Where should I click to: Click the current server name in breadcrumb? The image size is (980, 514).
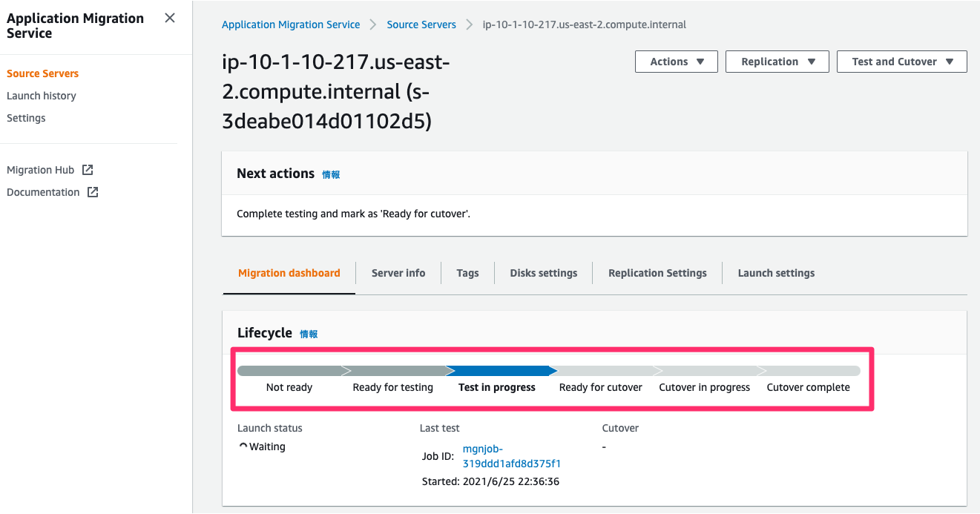coord(585,24)
